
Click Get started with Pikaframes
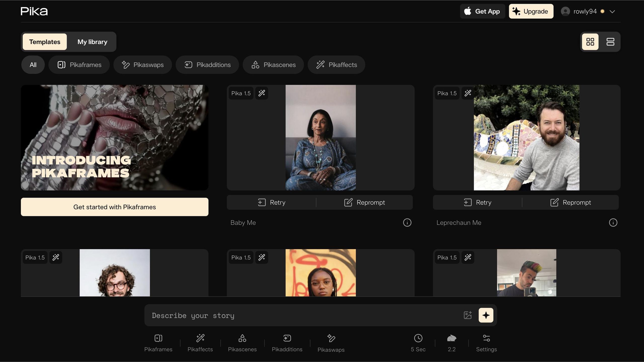[114, 207]
